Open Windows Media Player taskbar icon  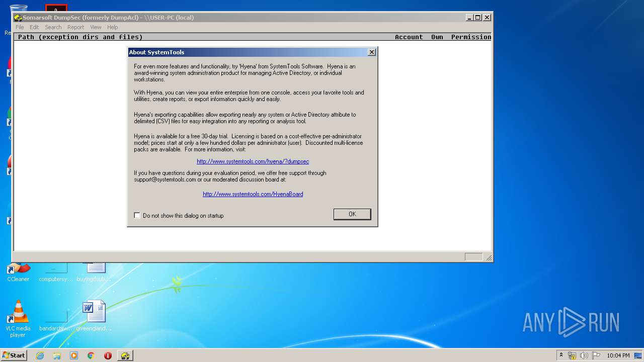pos(74,355)
